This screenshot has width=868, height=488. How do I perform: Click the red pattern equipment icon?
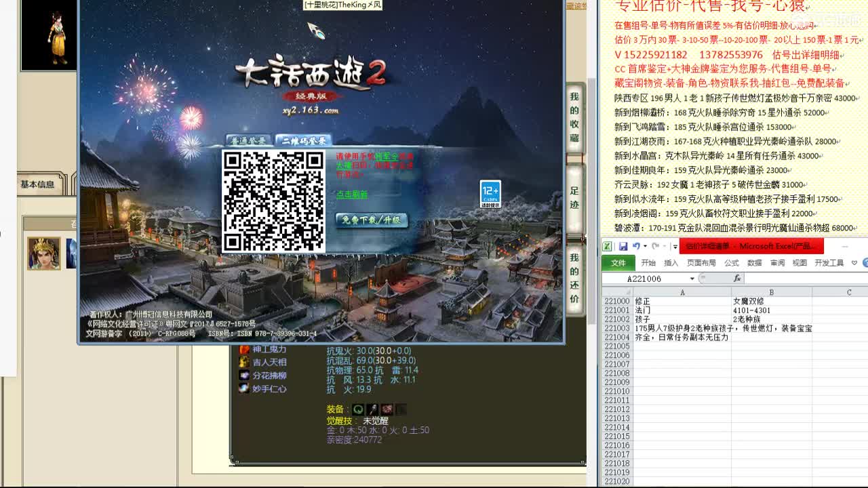point(387,409)
